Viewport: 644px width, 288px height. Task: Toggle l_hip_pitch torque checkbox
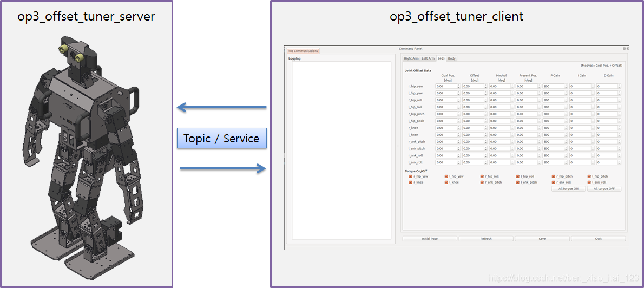pos(589,176)
